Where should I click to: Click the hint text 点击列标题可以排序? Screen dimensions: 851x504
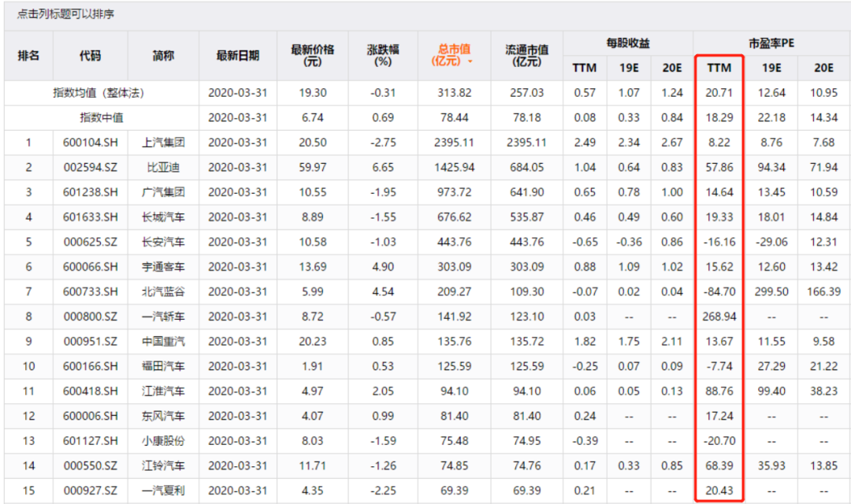click(x=65, y=14)
